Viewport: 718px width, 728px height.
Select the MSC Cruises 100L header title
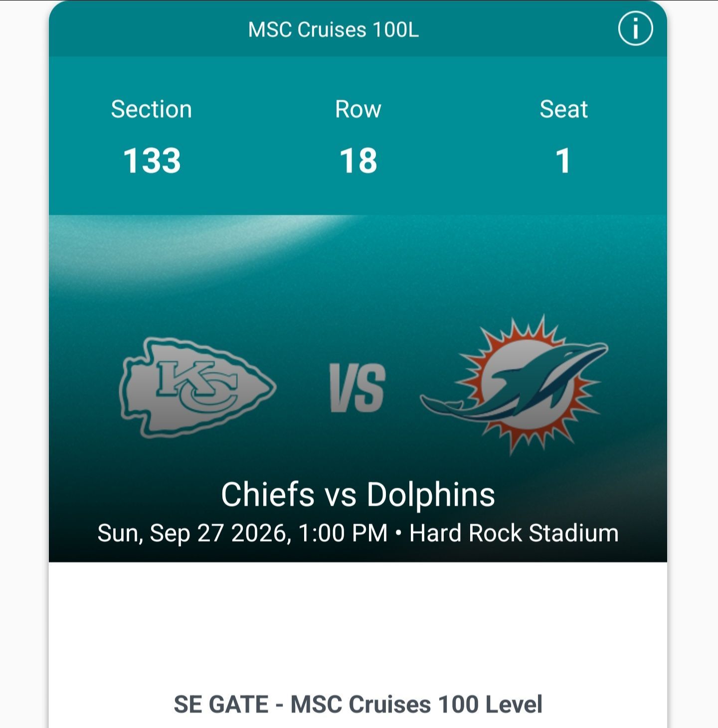(334, 29)
